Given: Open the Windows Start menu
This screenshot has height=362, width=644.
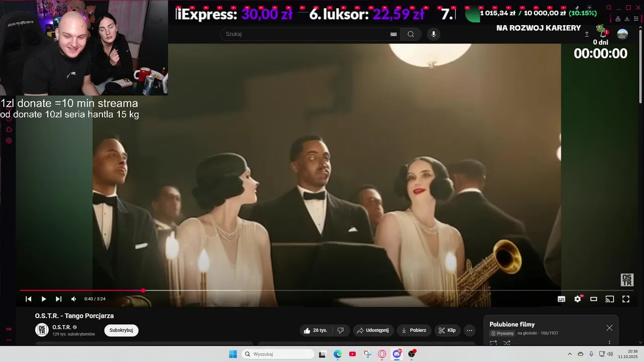Looking at the screenshot, I should (x=233, y=354).
